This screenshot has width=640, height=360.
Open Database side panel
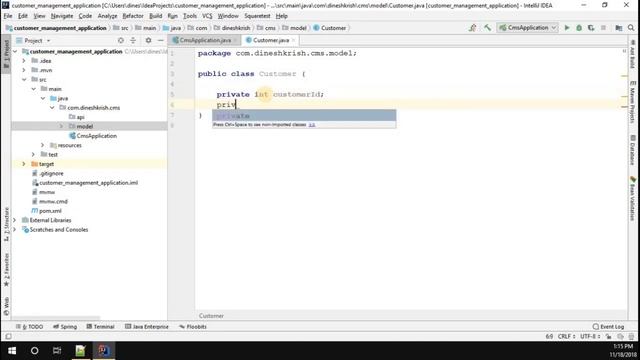point(632,150)
